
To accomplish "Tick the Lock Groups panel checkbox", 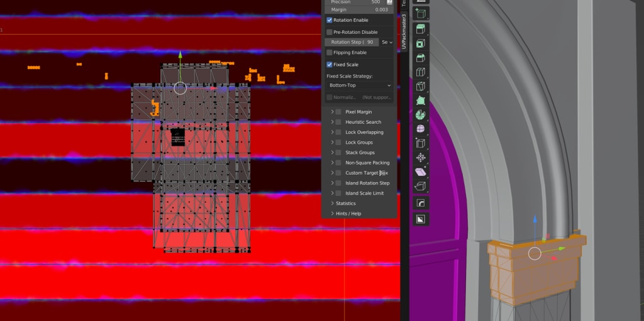I will [338, 143].
